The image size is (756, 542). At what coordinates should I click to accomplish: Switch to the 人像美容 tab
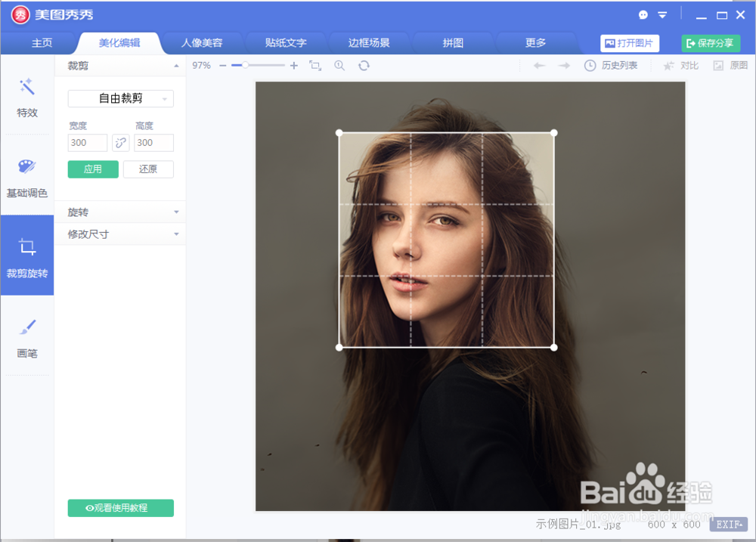[x=202, y=43]
